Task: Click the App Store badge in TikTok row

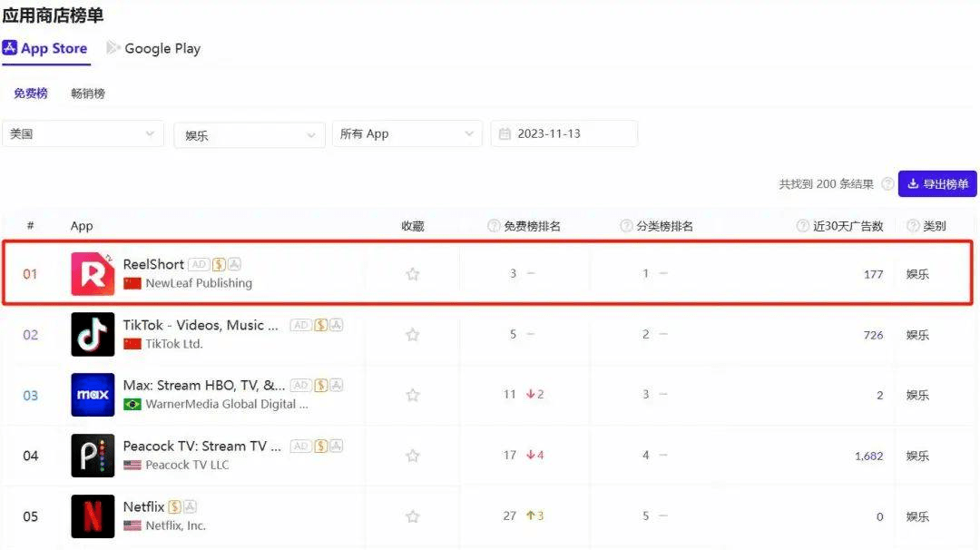Action: (337, 325)
